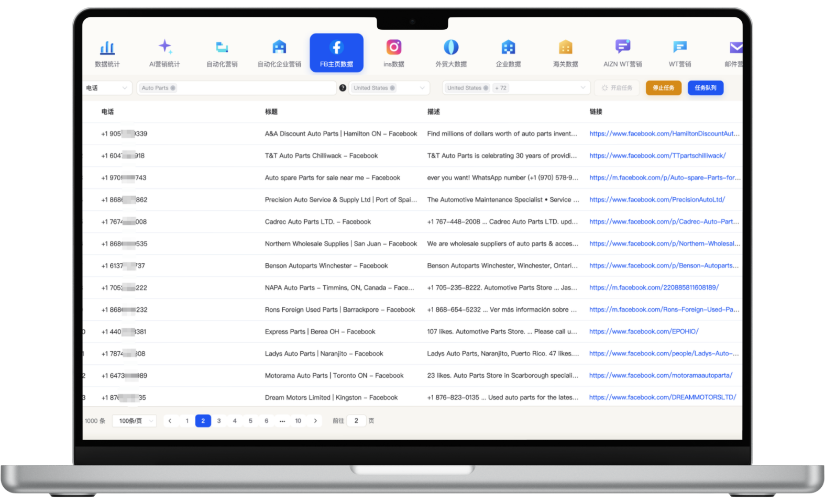Click the 标题 column header
The width and height of the screenshot is (825, 504).
click(271, 111)
